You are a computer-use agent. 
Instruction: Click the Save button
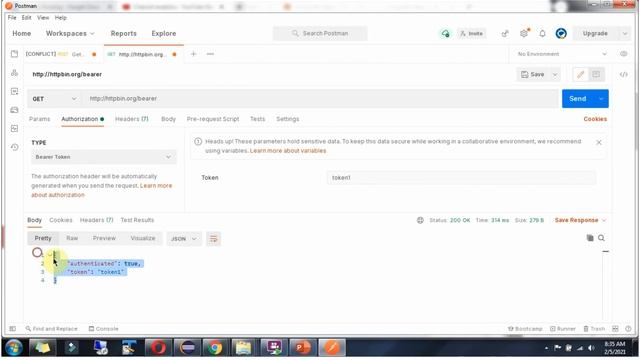coord(533,74)
